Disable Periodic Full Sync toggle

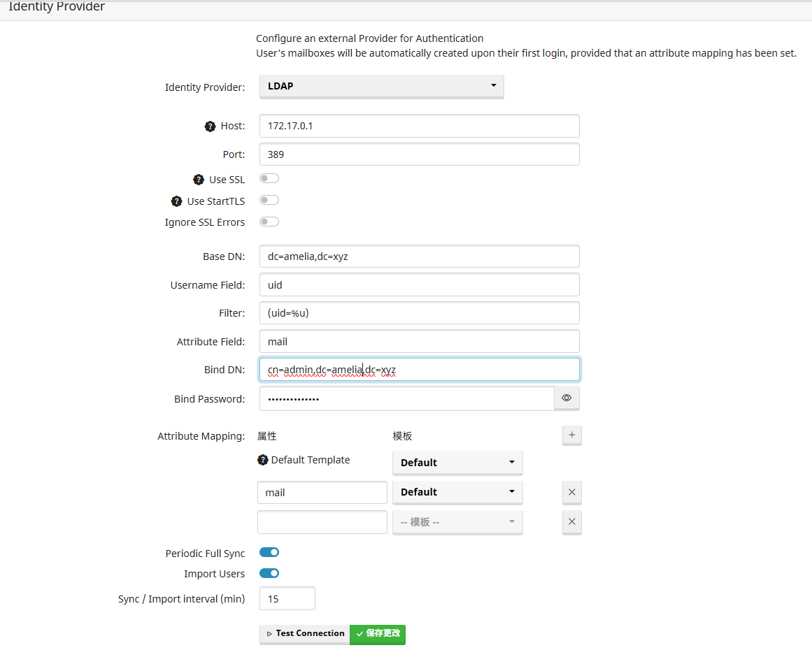point(269,552)
